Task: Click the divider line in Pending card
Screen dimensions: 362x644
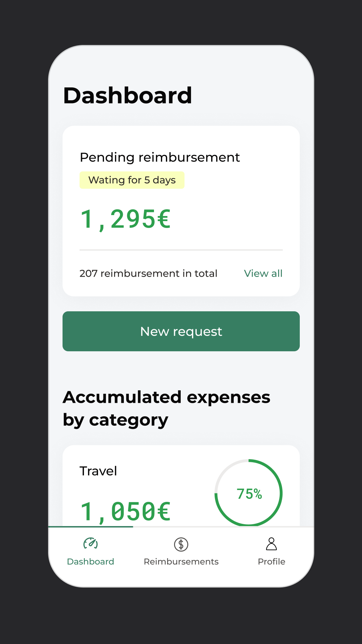Action: [181, 250]
